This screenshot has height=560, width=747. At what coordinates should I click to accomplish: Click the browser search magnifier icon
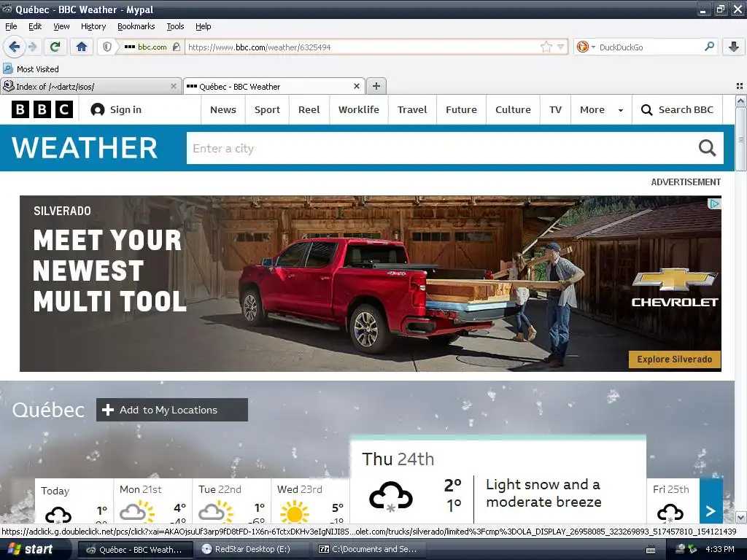tap(709, 47)
